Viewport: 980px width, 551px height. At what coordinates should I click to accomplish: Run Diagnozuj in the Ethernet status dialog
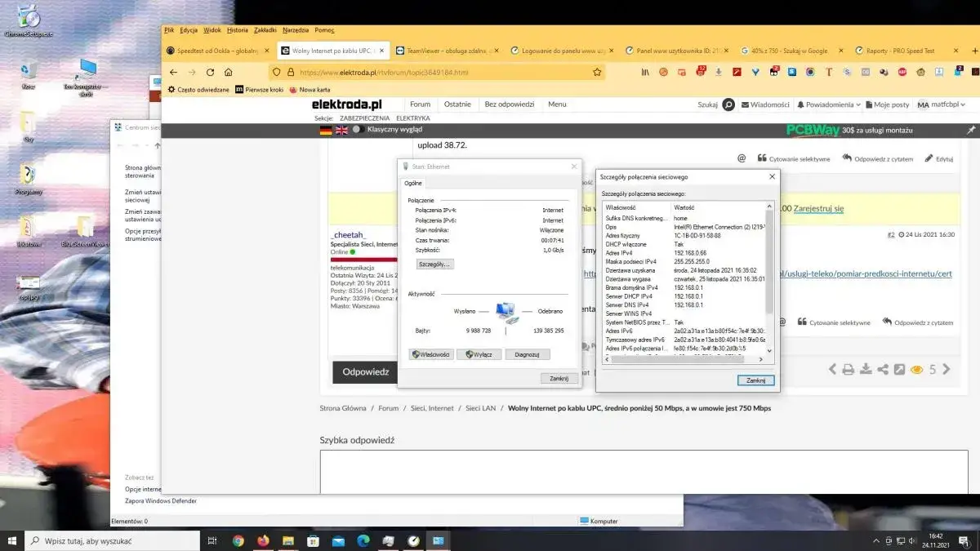527,353
